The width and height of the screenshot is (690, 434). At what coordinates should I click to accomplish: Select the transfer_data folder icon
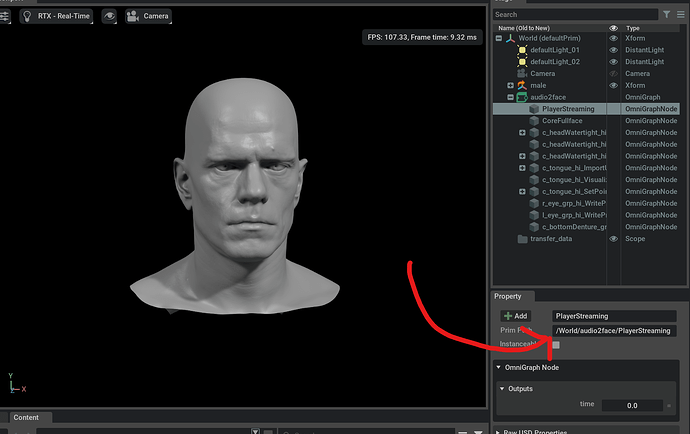521,239
